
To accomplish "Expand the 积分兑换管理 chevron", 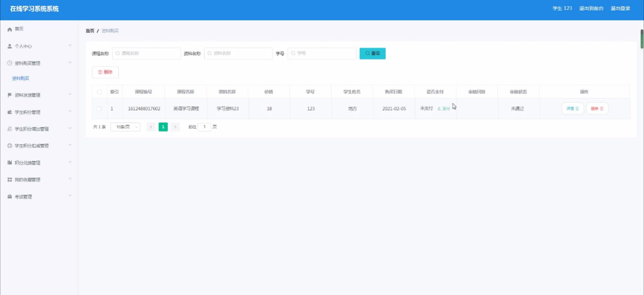I will pos(70,162).
